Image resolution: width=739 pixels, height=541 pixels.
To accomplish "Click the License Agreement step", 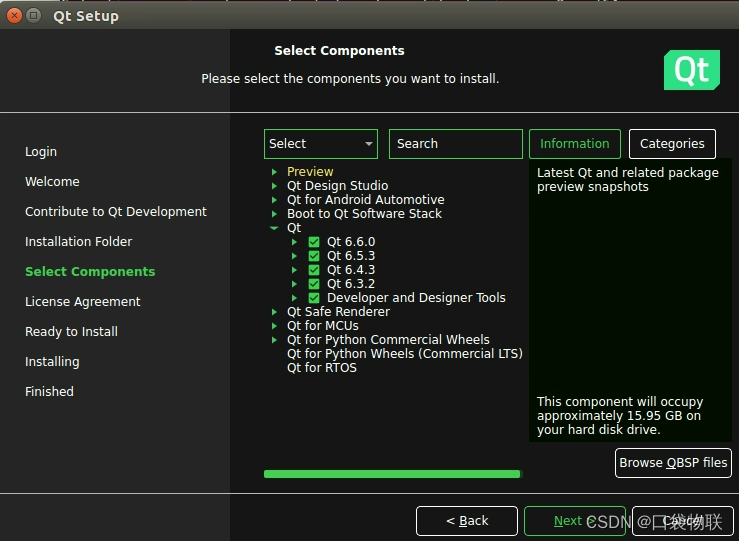I will pyautogui.click(x=82, y=302).
